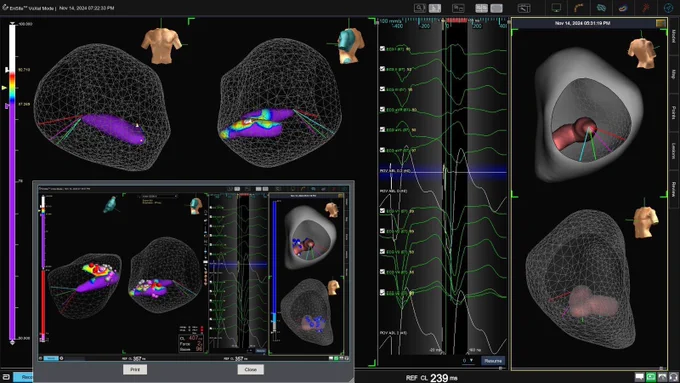Click the gauge icon next to the headset

point(662,377)
